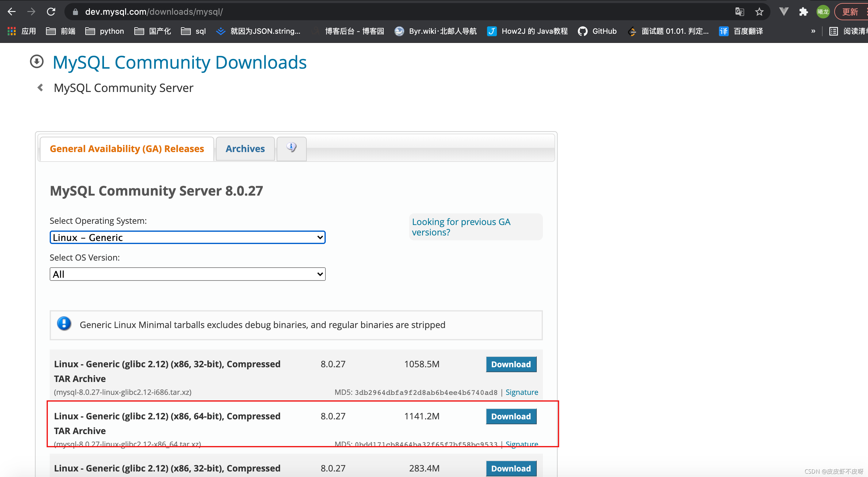Click the padlock site security icon
The height and width of the screenshot is (477, 868).
(x=75, y=12)
